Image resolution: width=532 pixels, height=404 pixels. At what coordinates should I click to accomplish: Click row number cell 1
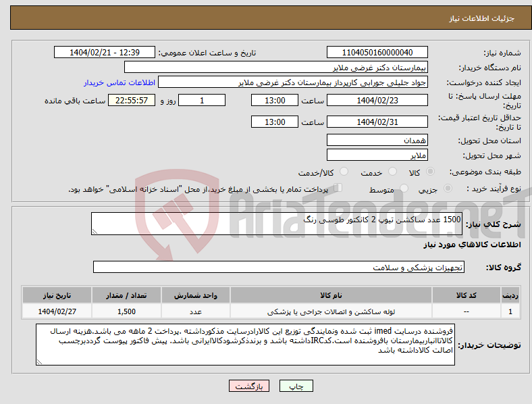(x=510, y=311)
